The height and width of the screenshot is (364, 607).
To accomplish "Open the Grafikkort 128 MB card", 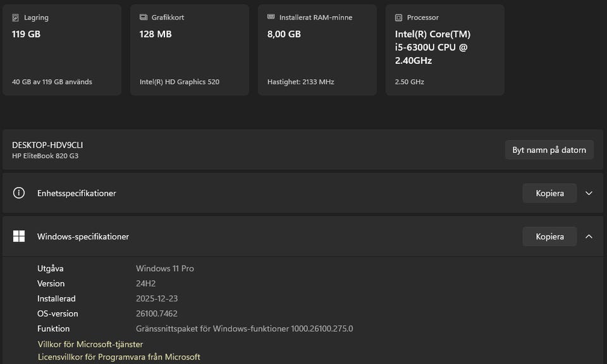I will [190, 50].
